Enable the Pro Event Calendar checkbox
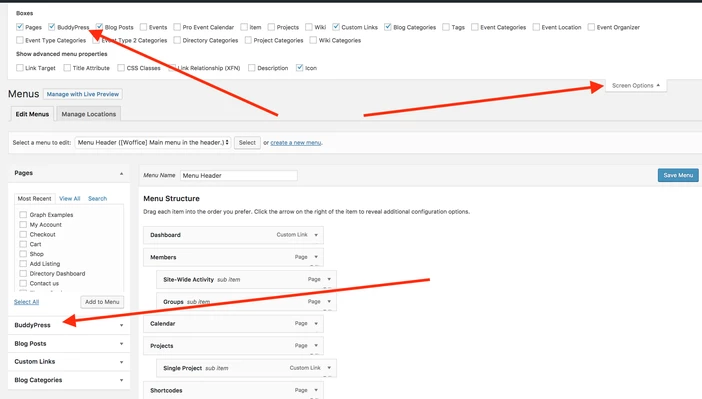The height and width of the screenshot is (399, 702). [x=177, y=27]
